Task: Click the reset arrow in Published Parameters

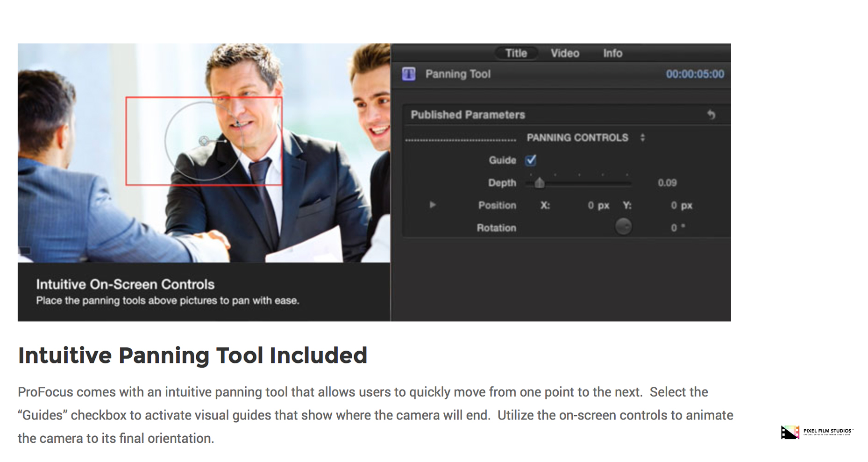Action: [x=711, y=115]
